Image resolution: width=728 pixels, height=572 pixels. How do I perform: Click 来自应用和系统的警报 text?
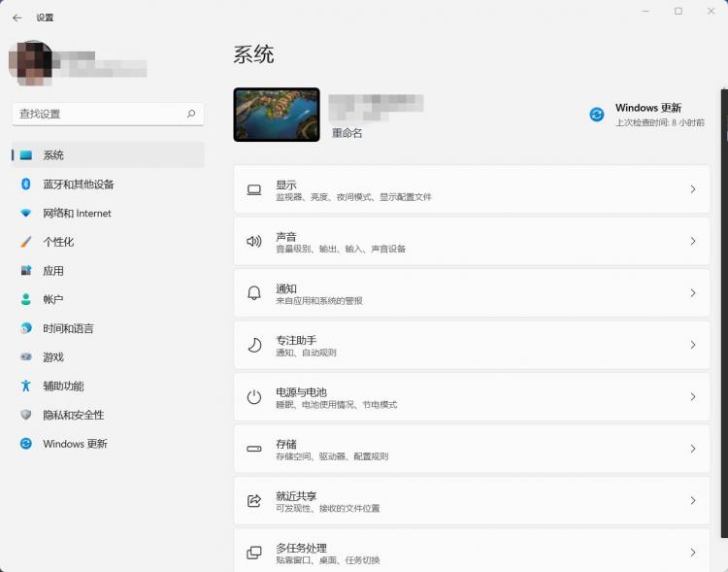pyautogui.click(x=319, y=301)
